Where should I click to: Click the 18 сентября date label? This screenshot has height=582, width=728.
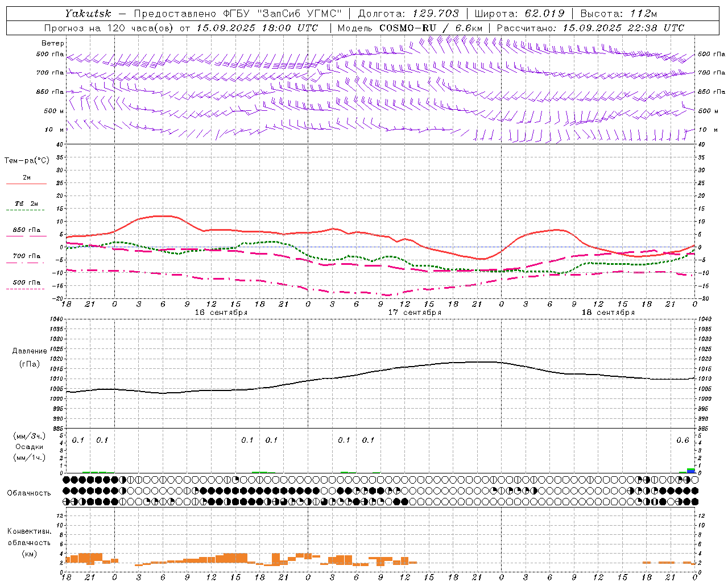[x=608, y=313]
